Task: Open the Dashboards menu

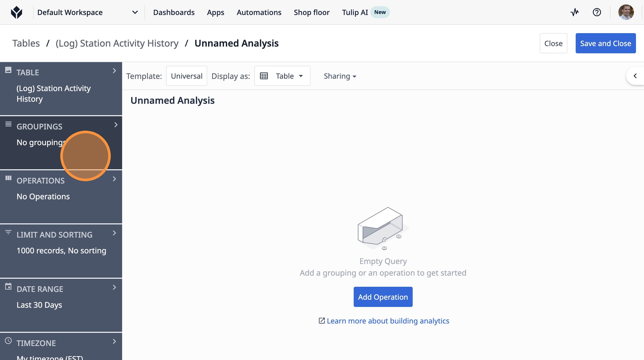Action: 174,12
